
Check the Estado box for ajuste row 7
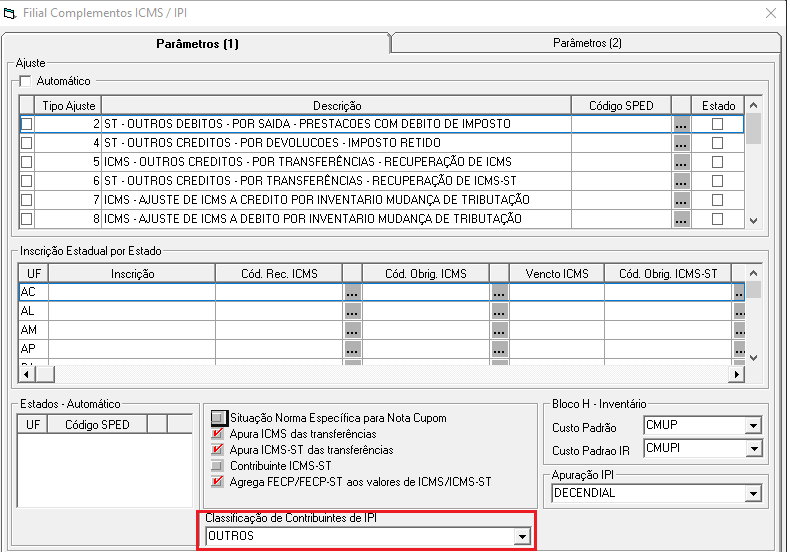point(717,200)
